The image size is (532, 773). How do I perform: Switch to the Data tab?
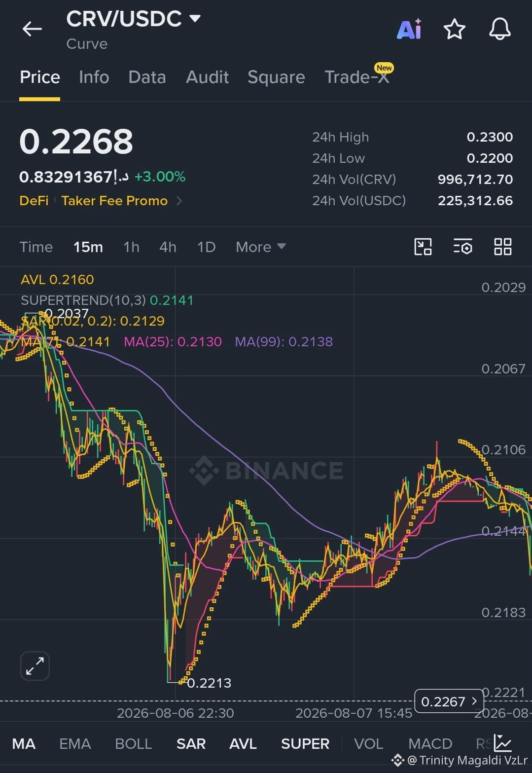tap(147, 77)
